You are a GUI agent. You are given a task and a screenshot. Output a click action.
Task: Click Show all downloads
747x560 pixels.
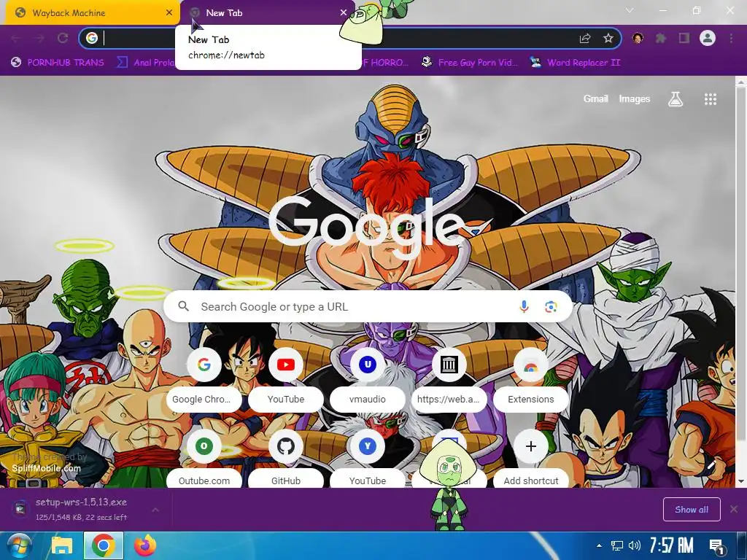pyautogui.click(x=692, y=510)
